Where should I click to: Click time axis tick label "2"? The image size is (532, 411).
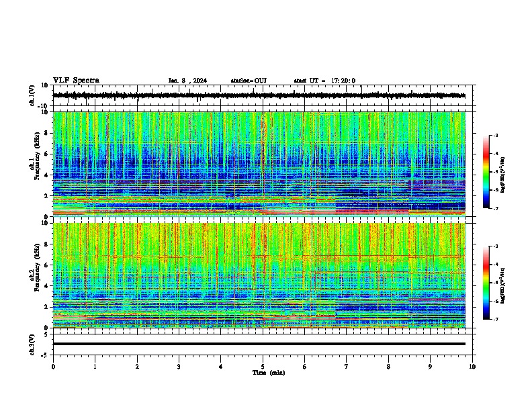click(x=137, y=367)
